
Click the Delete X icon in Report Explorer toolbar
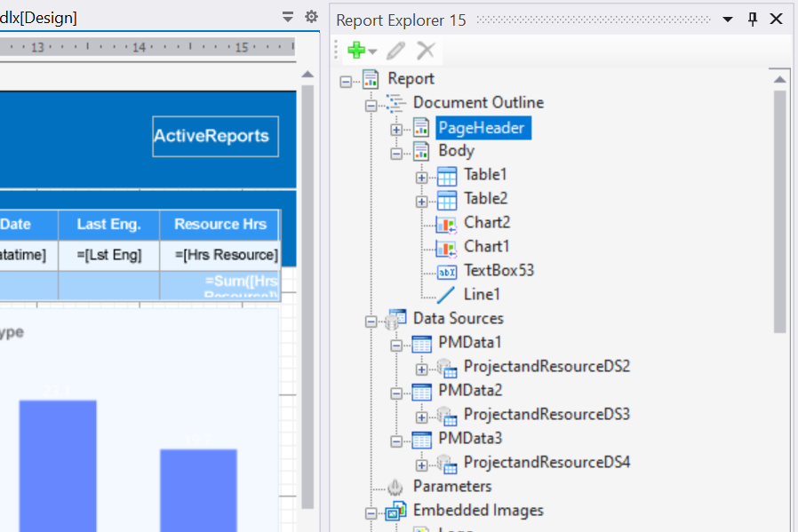coord(426,51)
